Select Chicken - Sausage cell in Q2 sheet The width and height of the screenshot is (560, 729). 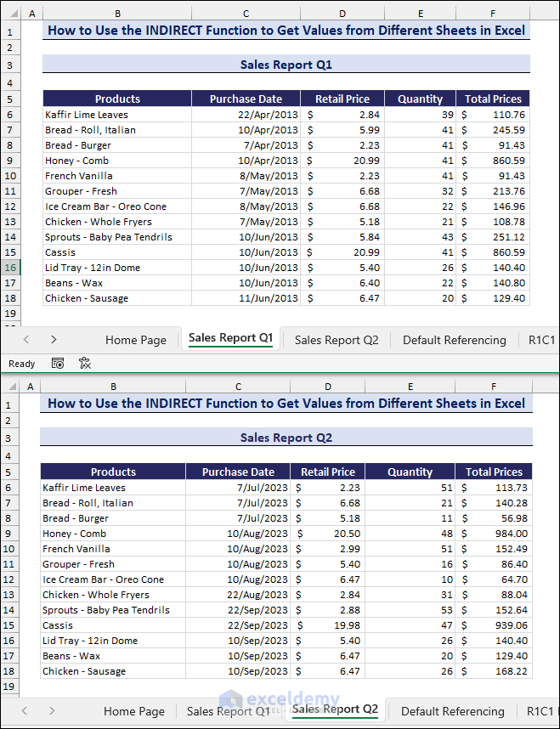click(113, 671)
